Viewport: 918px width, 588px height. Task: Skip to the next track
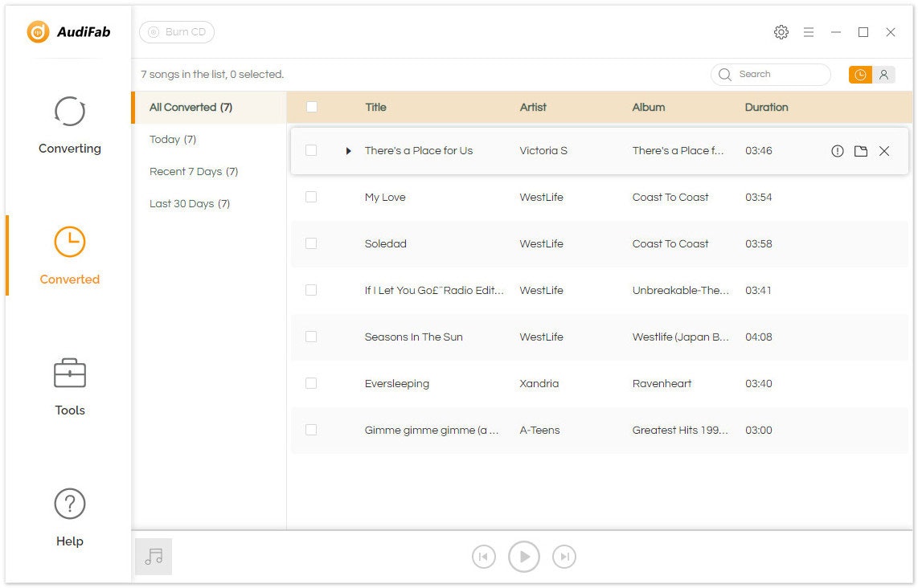564,557
